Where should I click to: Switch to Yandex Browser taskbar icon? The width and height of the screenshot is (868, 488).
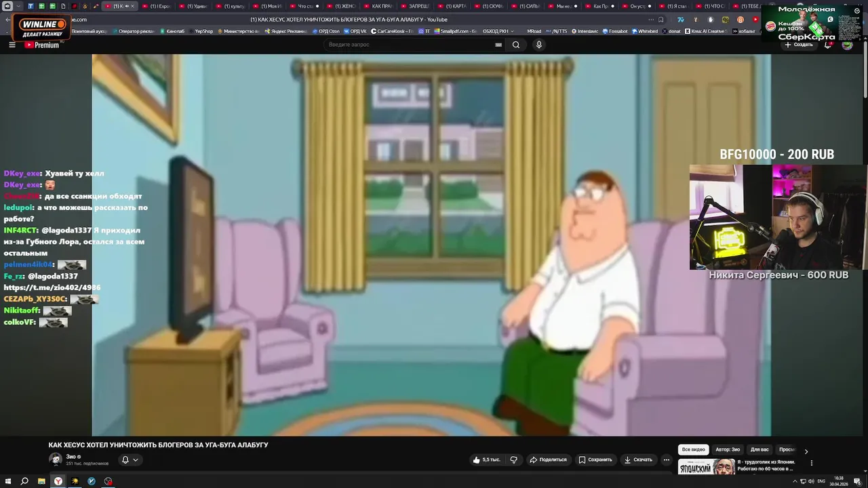click(x=58, y=481)
